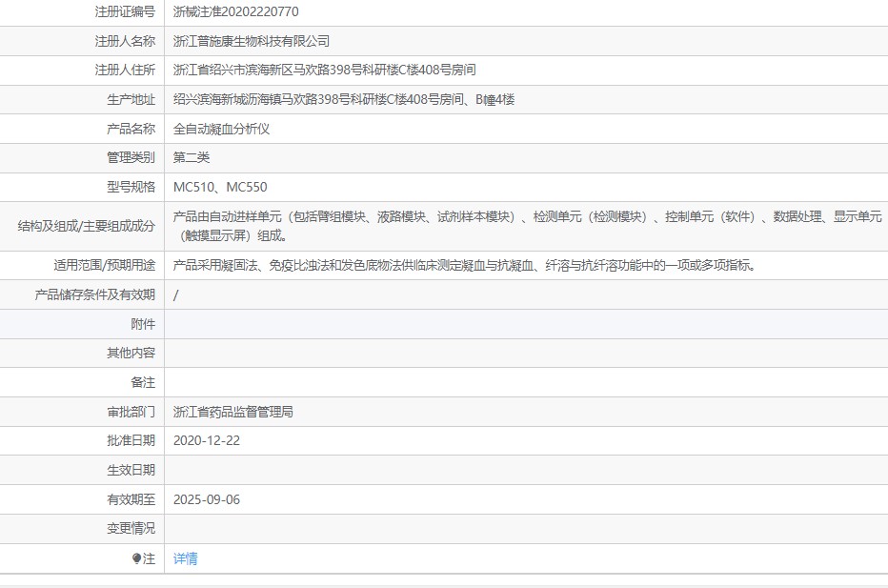The height and width of the screenshot is (588, 888).
Task: Click the 生效日期 label
Action: point(131,470)
